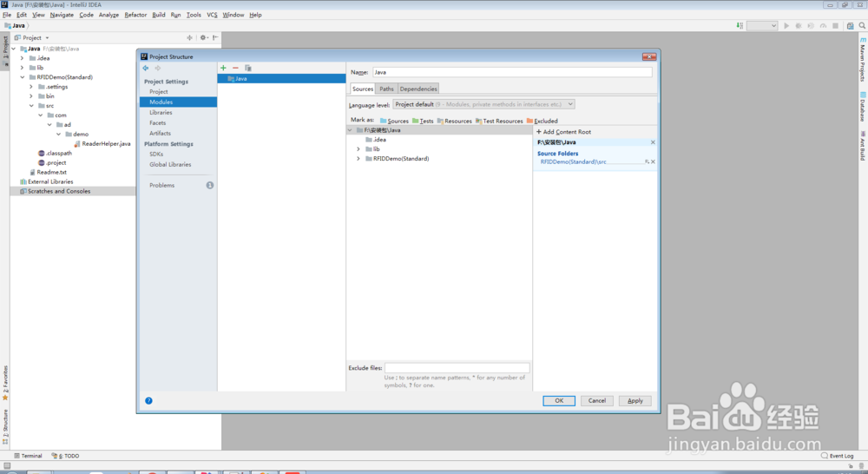Remove content root F:\...\Java
868x474 pixels.
(653, 142)
